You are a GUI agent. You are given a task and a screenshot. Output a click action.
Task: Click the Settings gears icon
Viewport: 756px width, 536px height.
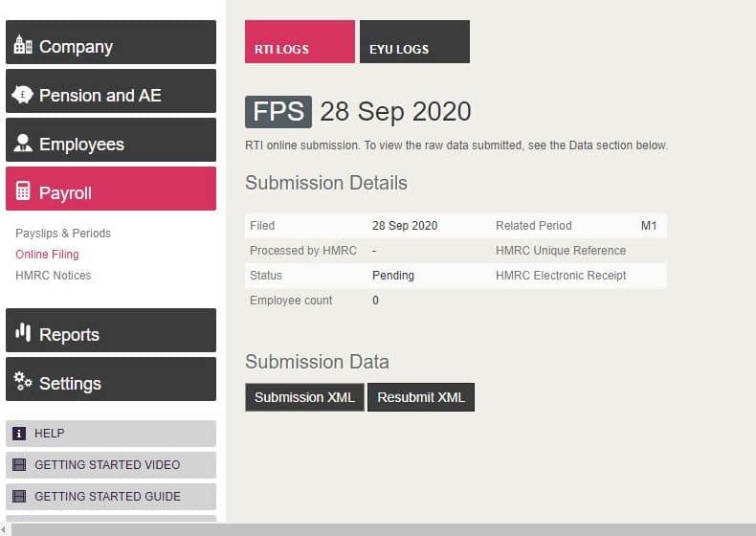click(23, 381)
